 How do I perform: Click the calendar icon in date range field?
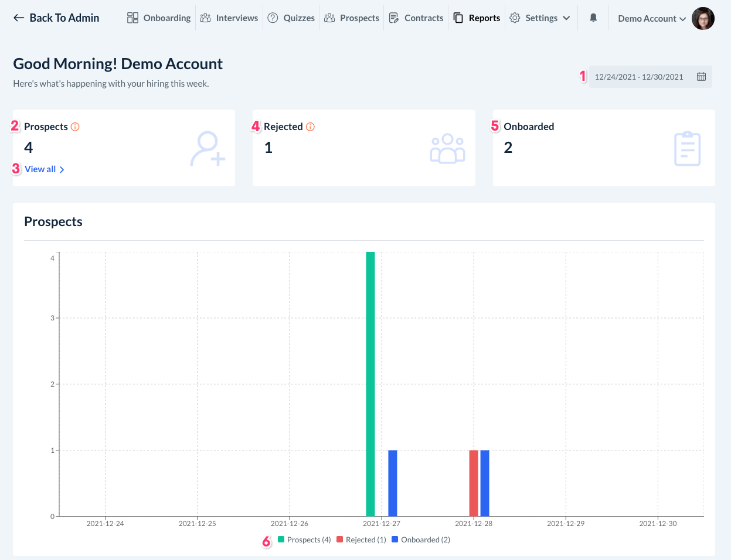pos(701,77)
